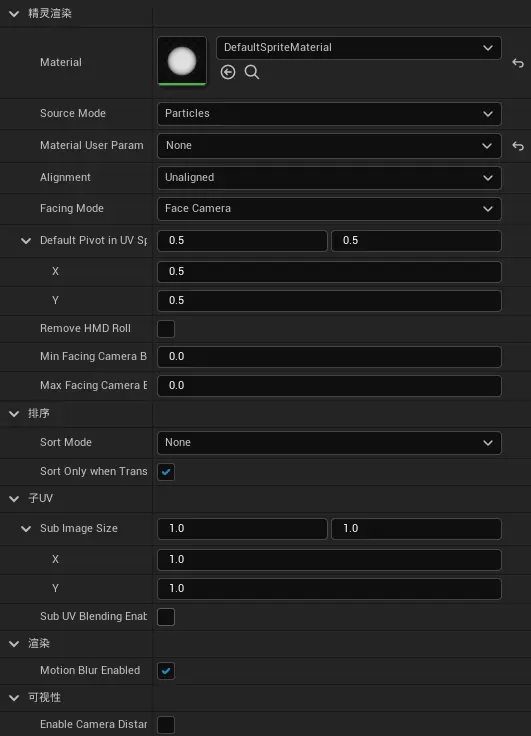This screenshot has width=531, height=736.
Task: Collapse the 精灵渲染 section
Action: click(14, 14)
